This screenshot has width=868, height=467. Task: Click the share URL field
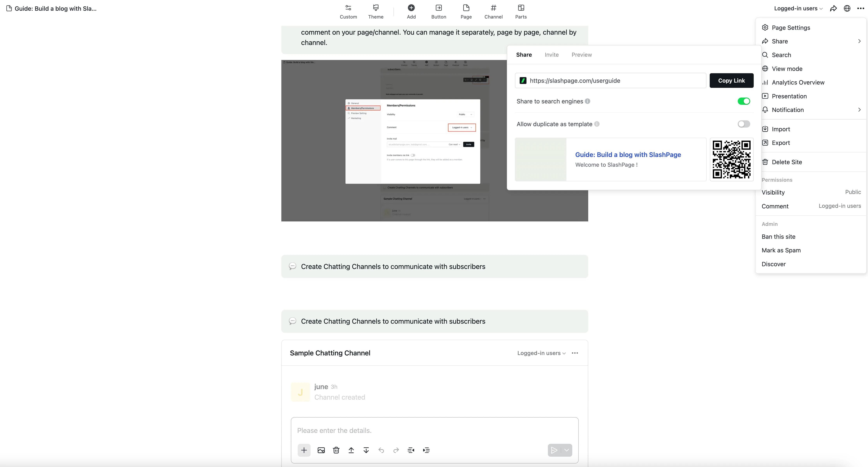tap(610, 81)
